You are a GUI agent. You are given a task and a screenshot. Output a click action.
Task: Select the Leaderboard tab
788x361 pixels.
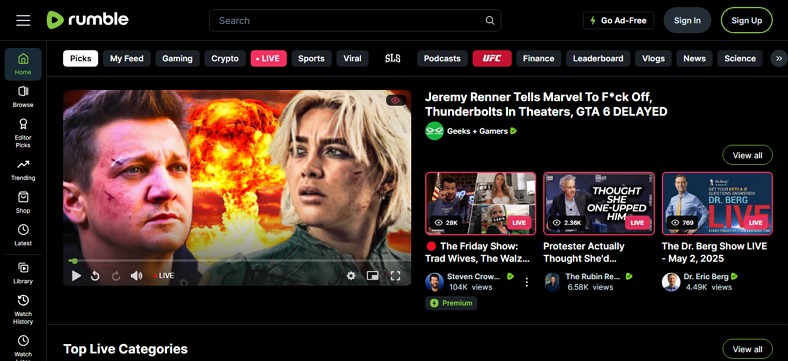(598, 58)
